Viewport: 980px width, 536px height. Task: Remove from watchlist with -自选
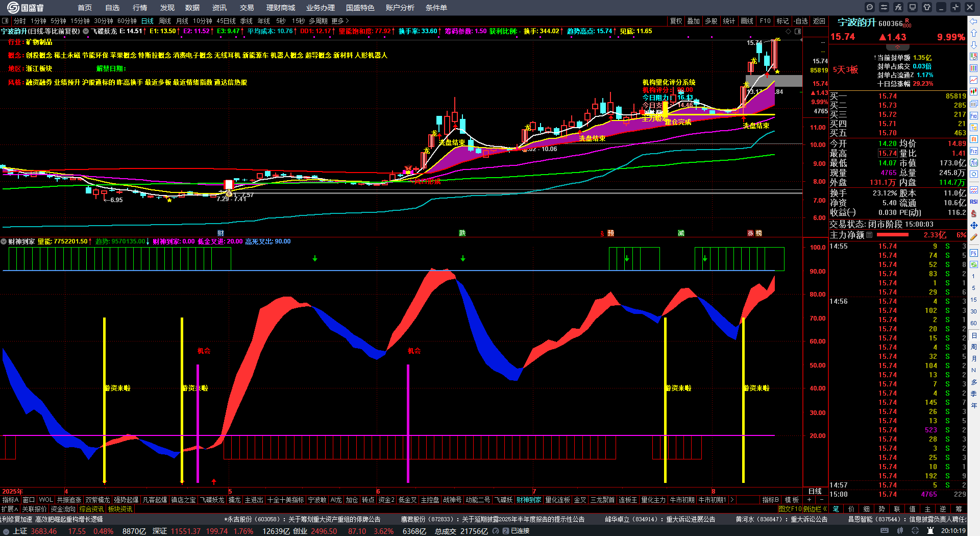point(801,21)
